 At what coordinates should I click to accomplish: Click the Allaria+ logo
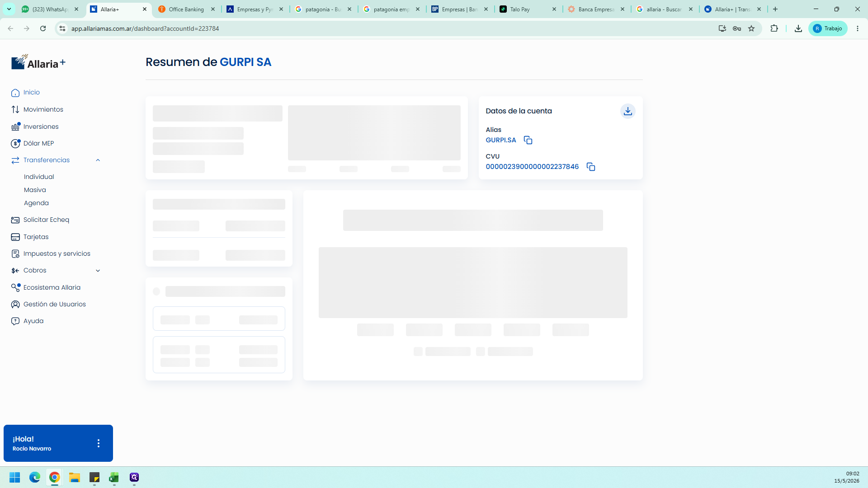38,62
